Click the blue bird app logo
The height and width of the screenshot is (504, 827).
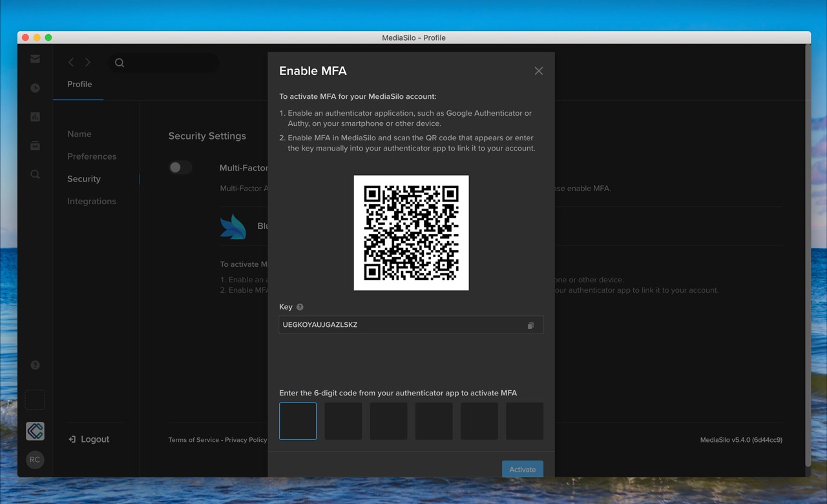point(233,227)
